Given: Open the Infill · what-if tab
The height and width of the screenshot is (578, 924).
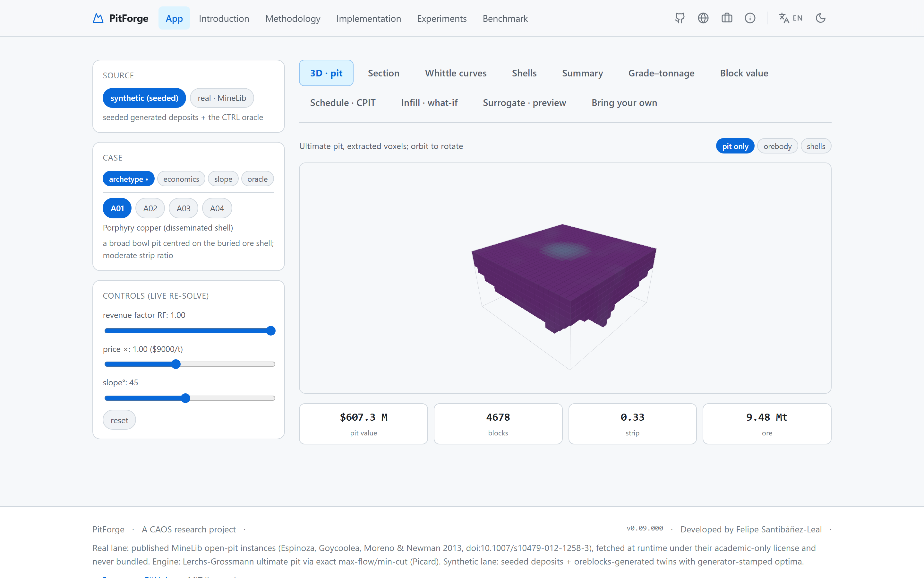Looking at the screenshot, I should [429, 102].
